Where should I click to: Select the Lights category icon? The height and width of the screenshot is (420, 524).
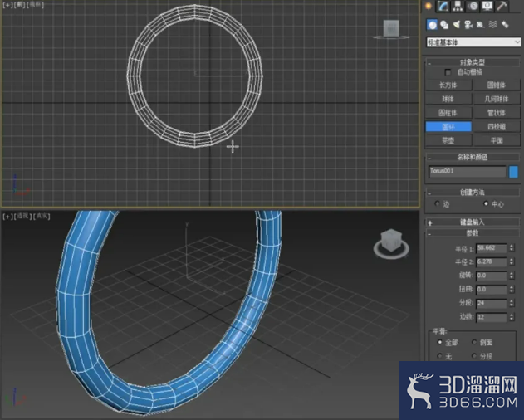(456, 25)
